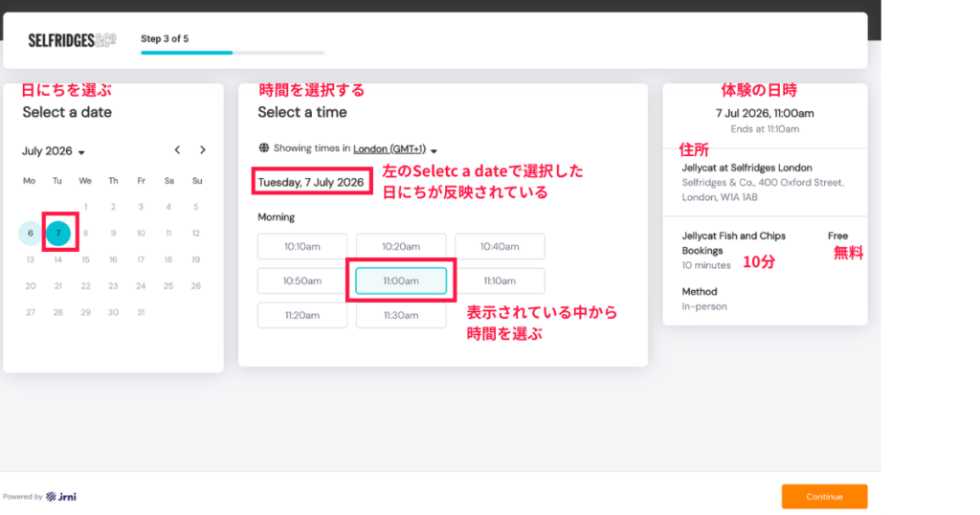Select the 11:20am time slot
The image size is (980, 515).
coord(302,315)
